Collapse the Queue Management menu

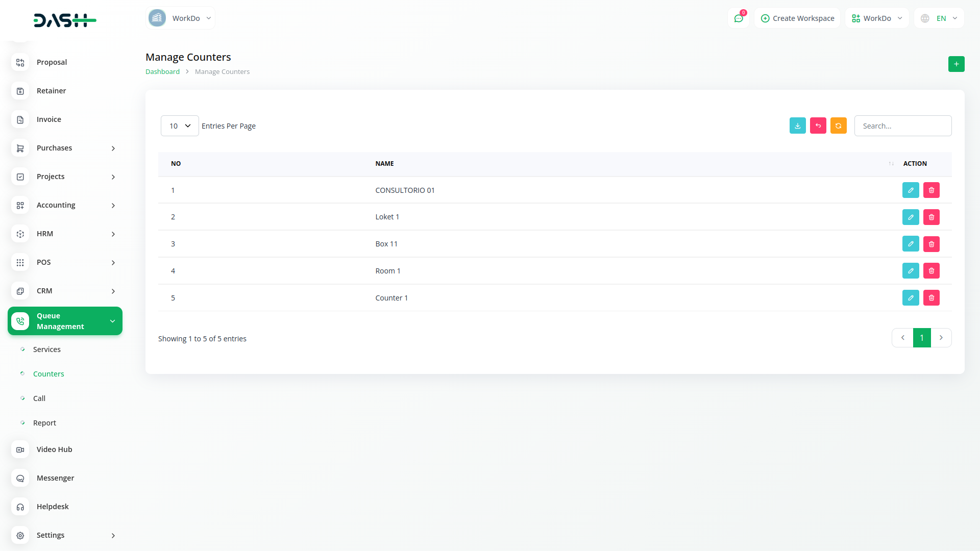(65, 321)
